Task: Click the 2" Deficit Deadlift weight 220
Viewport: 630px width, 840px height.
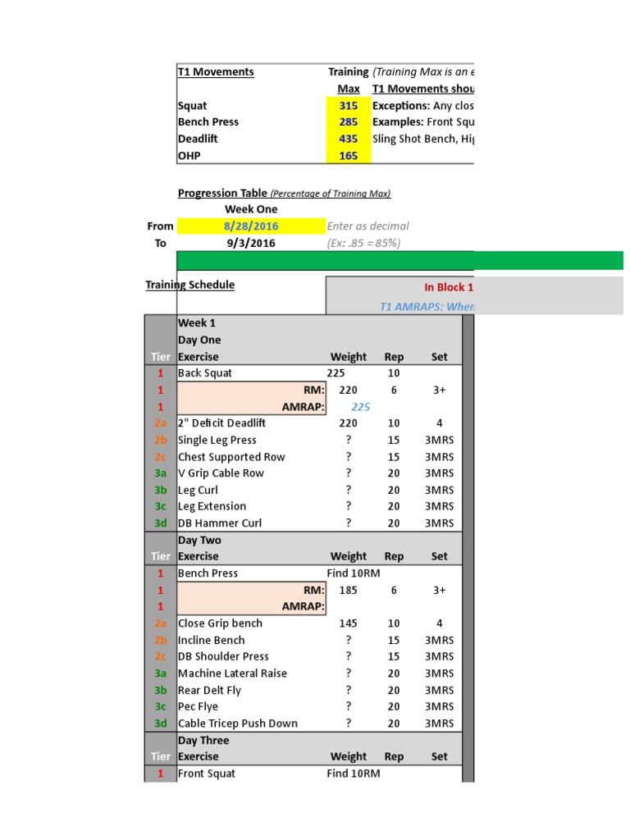Action: pos(348,423)
